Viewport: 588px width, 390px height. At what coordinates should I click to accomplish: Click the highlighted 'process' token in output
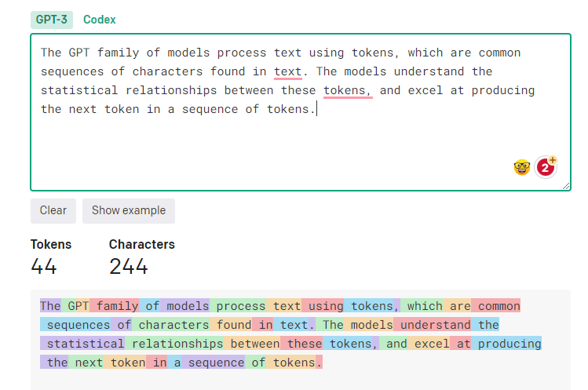[x=238, y=306]
